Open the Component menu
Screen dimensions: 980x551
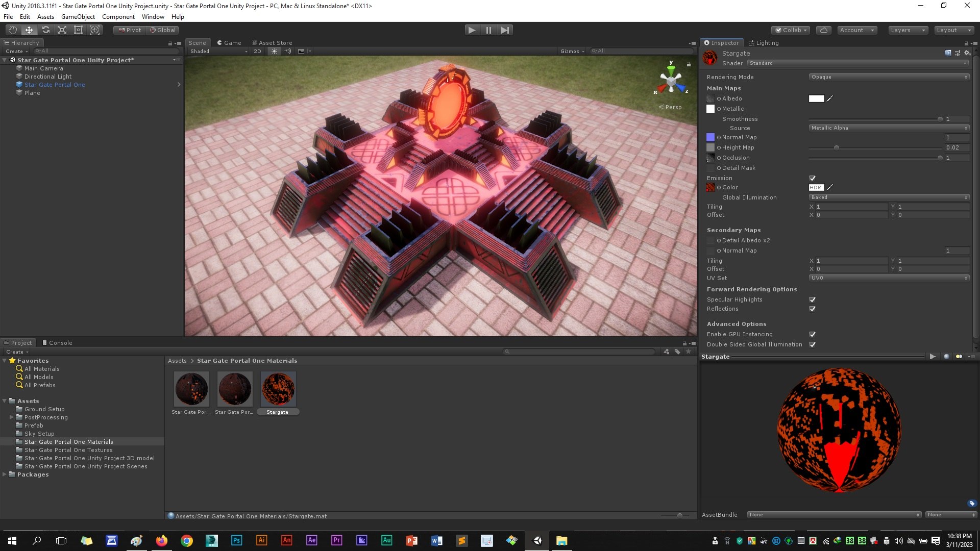pyautogui.click(x=118, y=17)
